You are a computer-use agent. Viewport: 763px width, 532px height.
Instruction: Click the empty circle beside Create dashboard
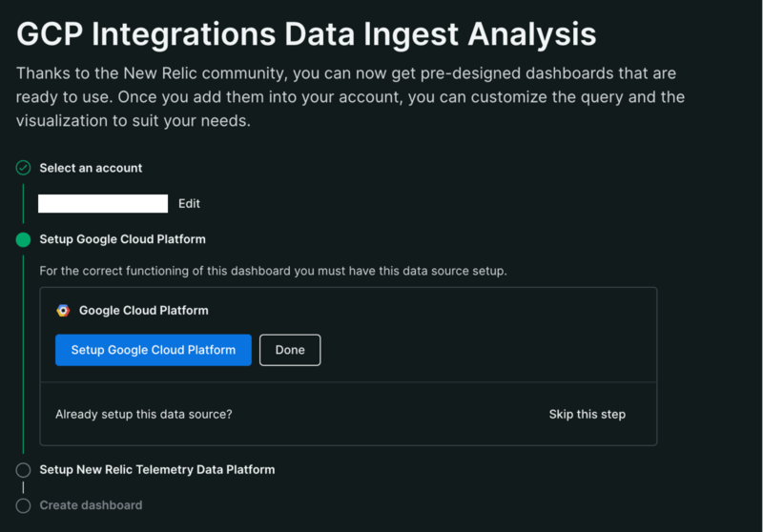pos(23,505)
